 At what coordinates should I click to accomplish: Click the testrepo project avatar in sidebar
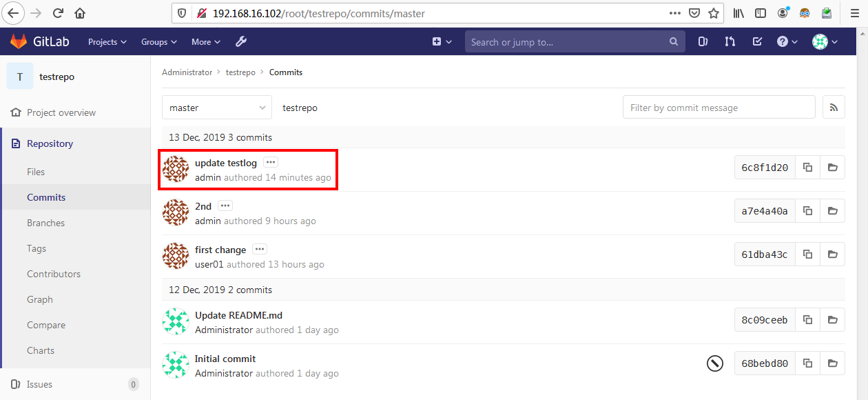coord(20,77)
